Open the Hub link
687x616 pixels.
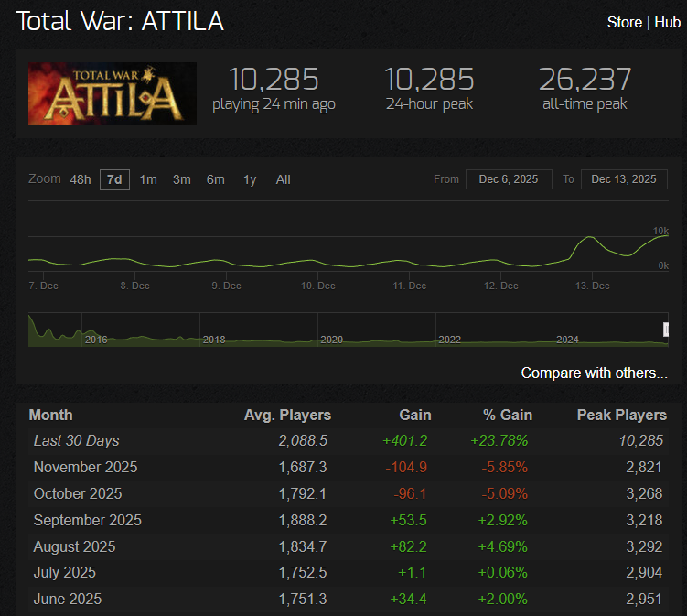coord(667,22)
